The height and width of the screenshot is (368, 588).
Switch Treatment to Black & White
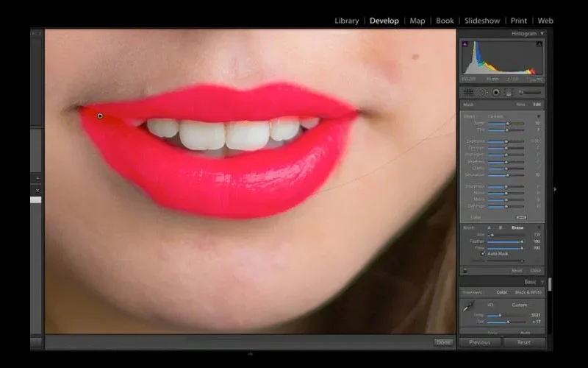[529, 292]
